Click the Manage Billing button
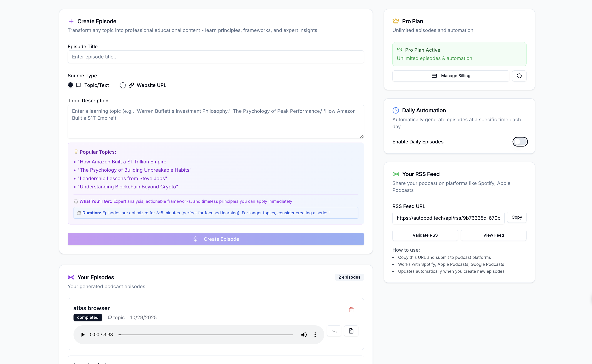The width and height of the screenshot is (592, 364). click(451, 76)
